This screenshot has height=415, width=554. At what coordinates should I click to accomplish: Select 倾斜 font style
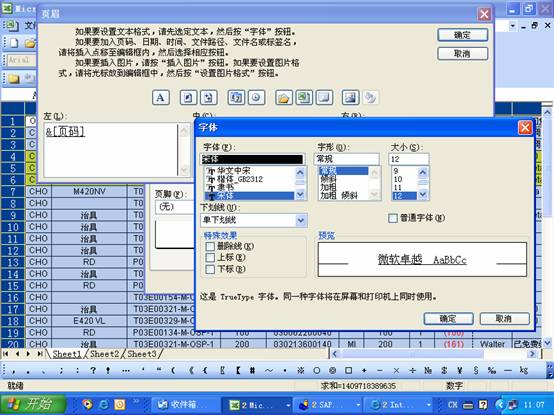pyautogui.click(x=343, y=179)
